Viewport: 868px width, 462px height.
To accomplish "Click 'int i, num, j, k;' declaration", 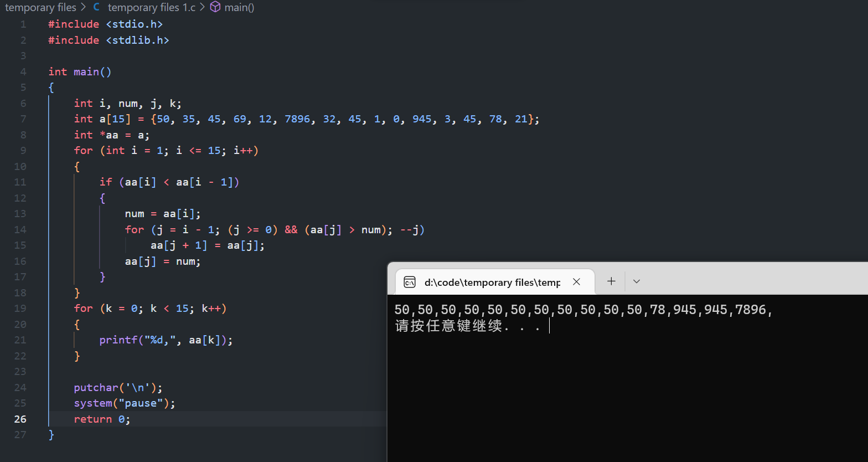I will [128, 103].
